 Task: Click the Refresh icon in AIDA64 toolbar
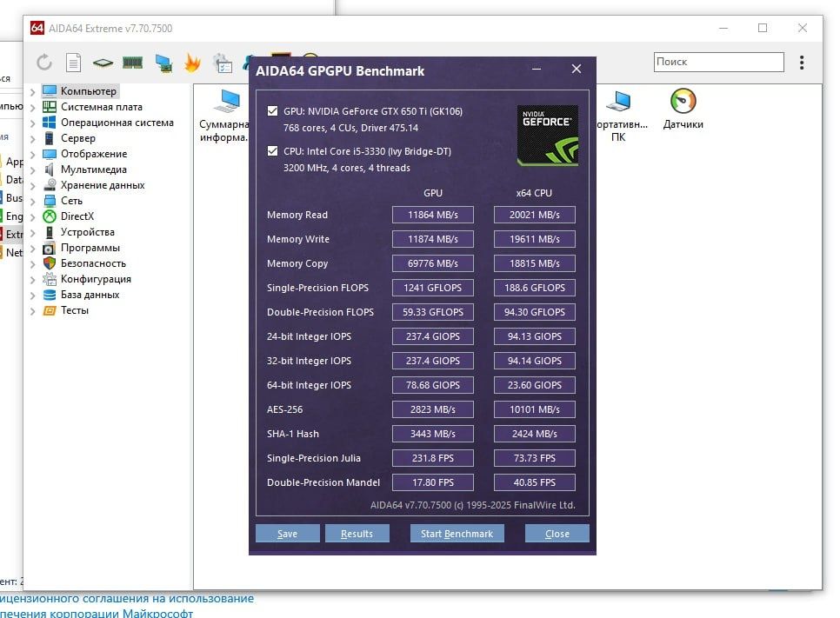[44, 63]
